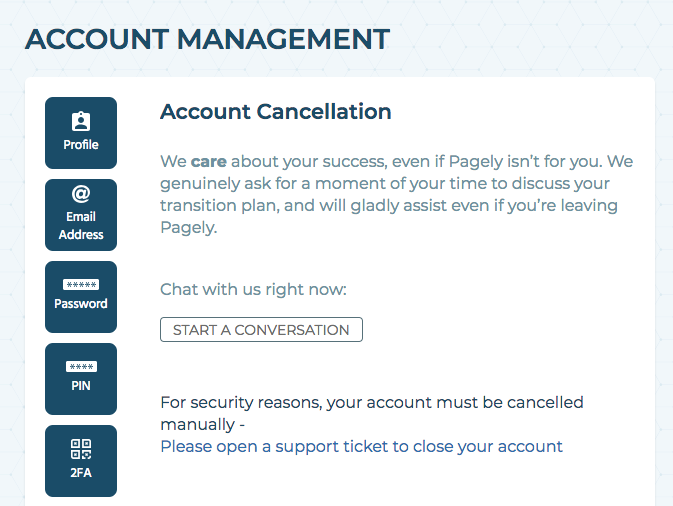Screen dimensions: 673x506
Task: Click the transition plan paragraph text
Action: (x=397, y=194)
